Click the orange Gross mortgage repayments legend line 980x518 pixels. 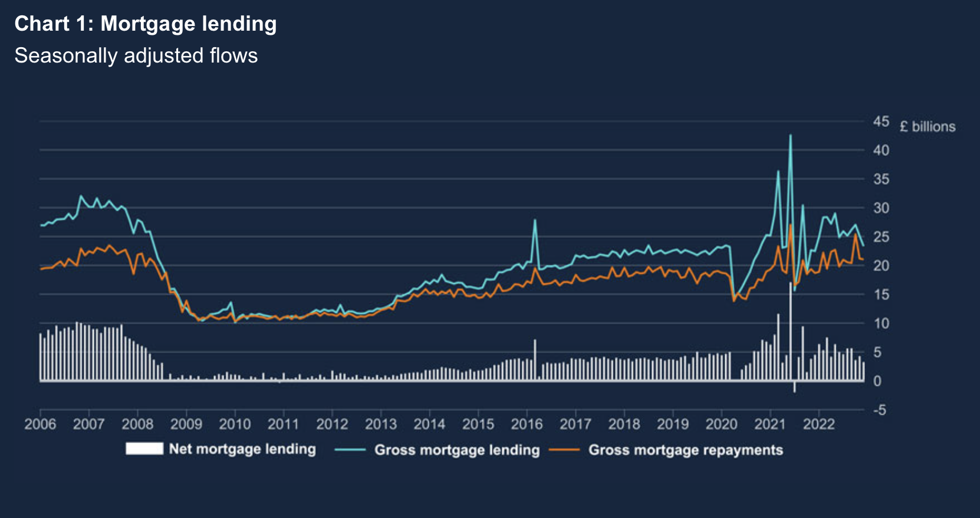tap(564, 450)
